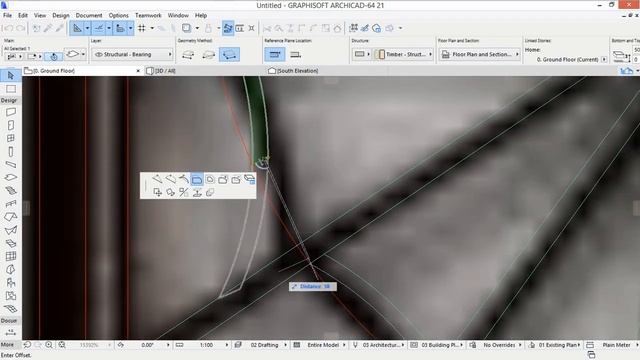Select the Wall tool in the toolbox
This screenshot has width=640, height=360.
coord(11,112)
